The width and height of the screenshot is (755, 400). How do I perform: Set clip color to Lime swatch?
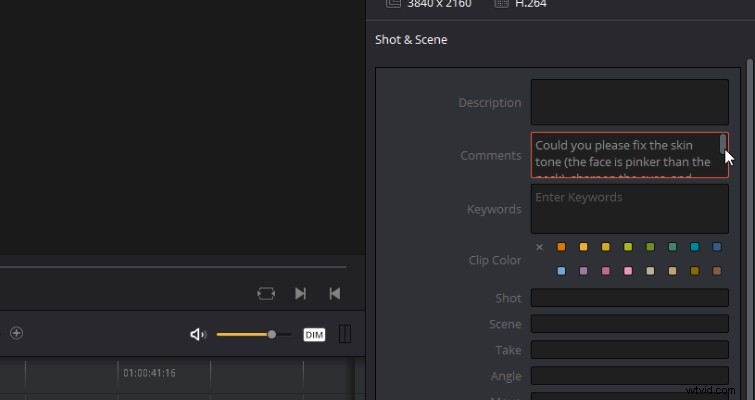click(x=628, y=247)
